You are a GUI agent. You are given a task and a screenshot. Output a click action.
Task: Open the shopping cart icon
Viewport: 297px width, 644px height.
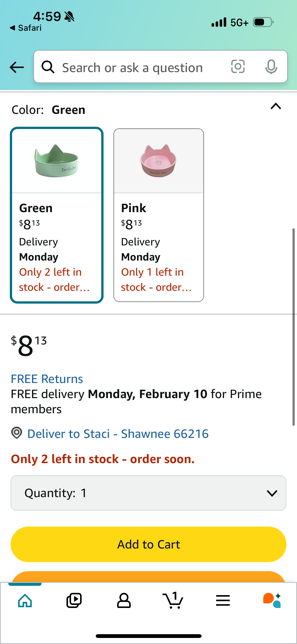(x=173, y=600)
